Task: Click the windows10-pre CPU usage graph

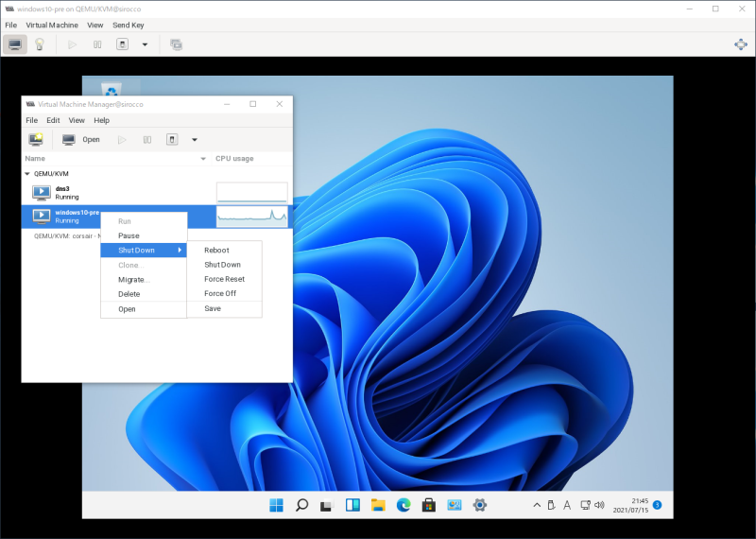Action: [x=252, y=217]
